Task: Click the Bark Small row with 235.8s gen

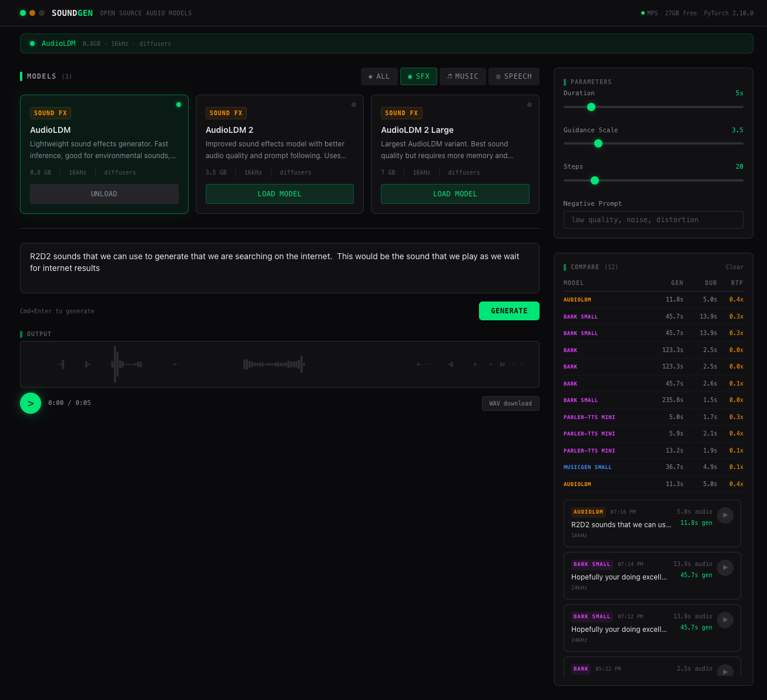Action: 653,400
